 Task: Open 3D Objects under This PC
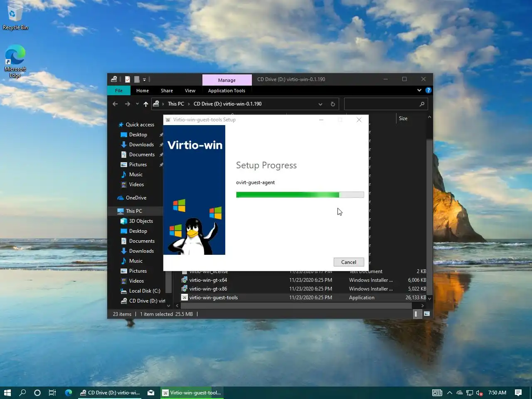point(141,221)
